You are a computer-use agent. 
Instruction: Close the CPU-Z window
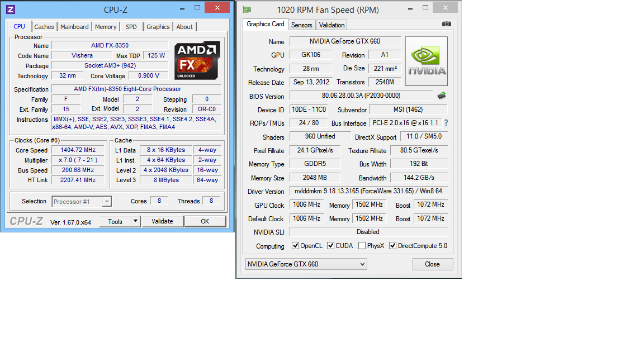pyautogui.click(x=217, y=7)
